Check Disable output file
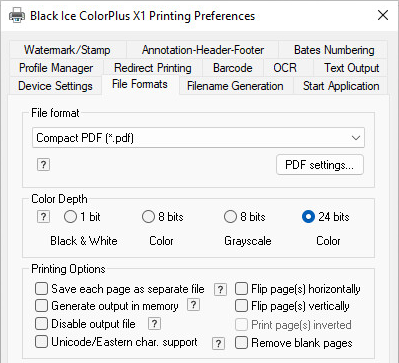Image resolution: width=399 pixels, height=363 pixels. [41, 324]
